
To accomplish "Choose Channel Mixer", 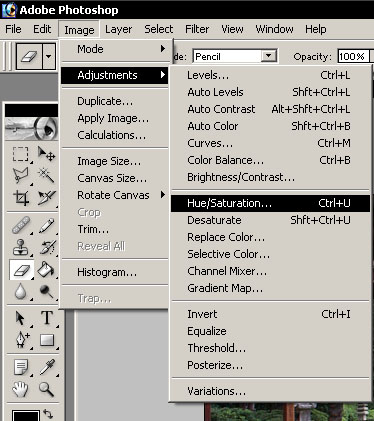I will tap(270, 271).
